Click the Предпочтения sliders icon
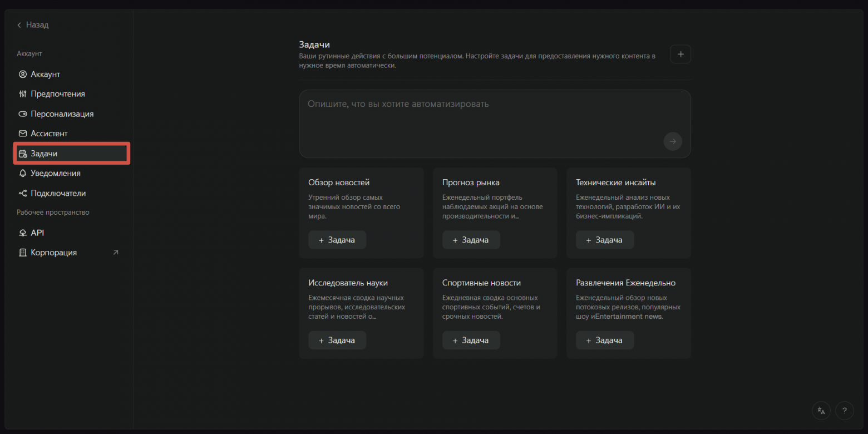 (23, 94)
